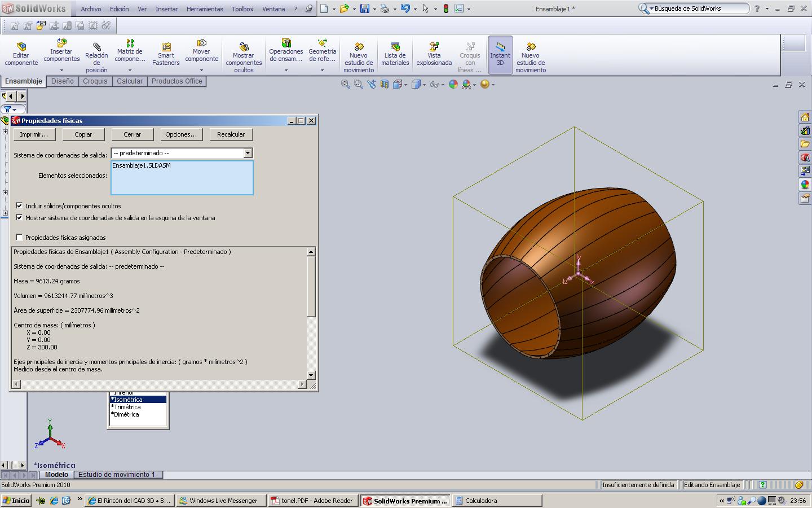The width and height of the screenshot is (812, 508).
Task: Open the Appearances tab in task pane
Action: coord(805,185)
